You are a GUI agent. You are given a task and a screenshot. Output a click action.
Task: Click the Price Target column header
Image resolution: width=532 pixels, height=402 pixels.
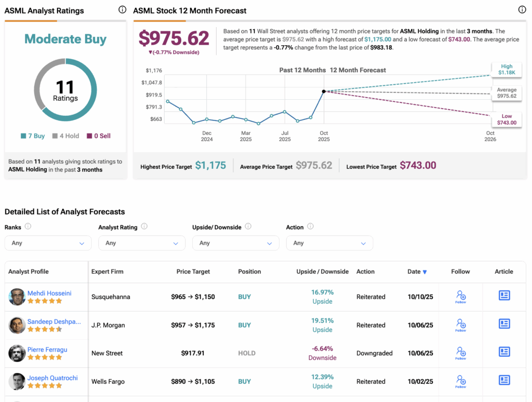(x=193, y=272)
